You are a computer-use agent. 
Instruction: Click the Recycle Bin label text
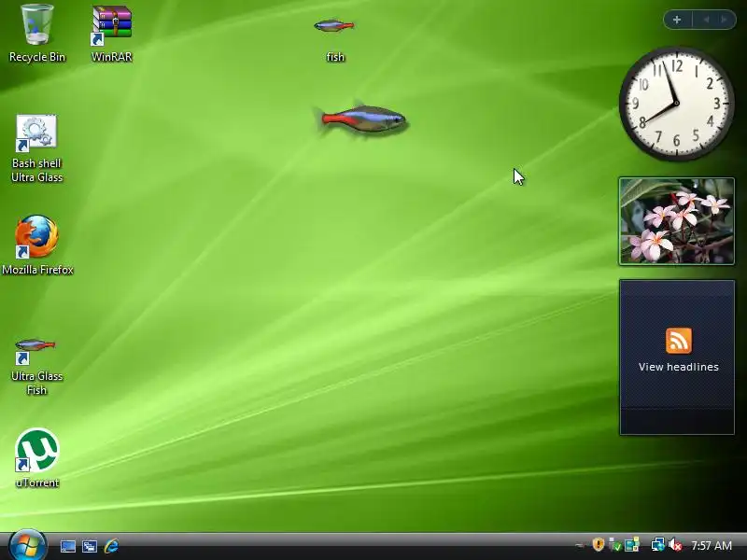pos(37,57)
